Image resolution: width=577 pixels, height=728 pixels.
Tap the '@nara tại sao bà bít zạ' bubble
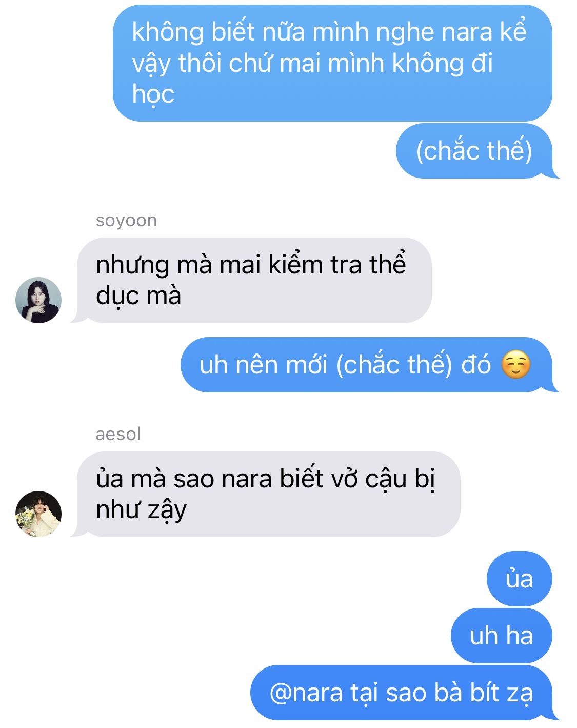click(402, 693)
